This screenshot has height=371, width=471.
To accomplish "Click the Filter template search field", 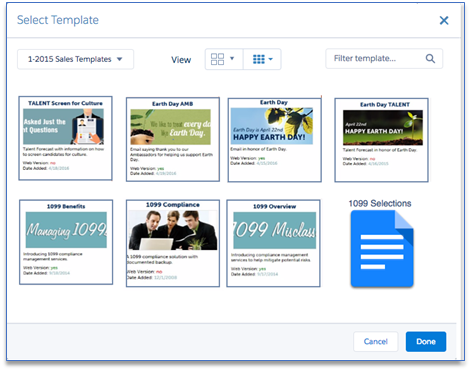I will coord(384,59).
